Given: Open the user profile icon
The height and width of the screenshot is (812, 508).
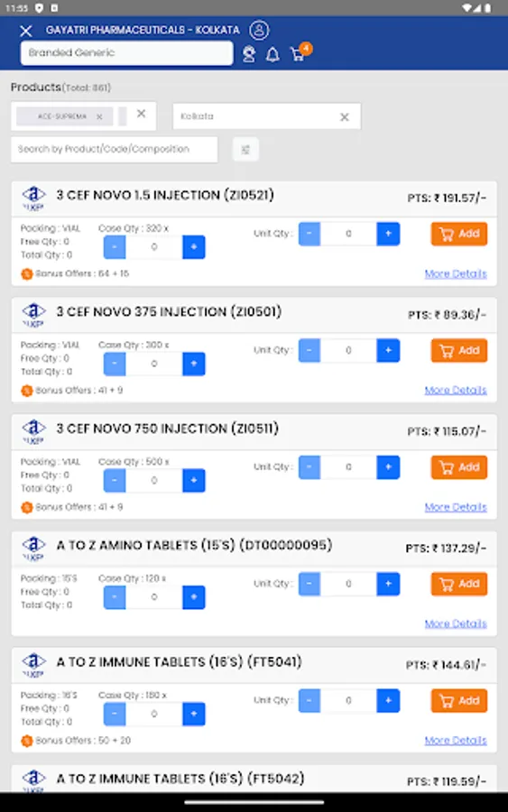Looking at the screenshot, I should (259, 30).
